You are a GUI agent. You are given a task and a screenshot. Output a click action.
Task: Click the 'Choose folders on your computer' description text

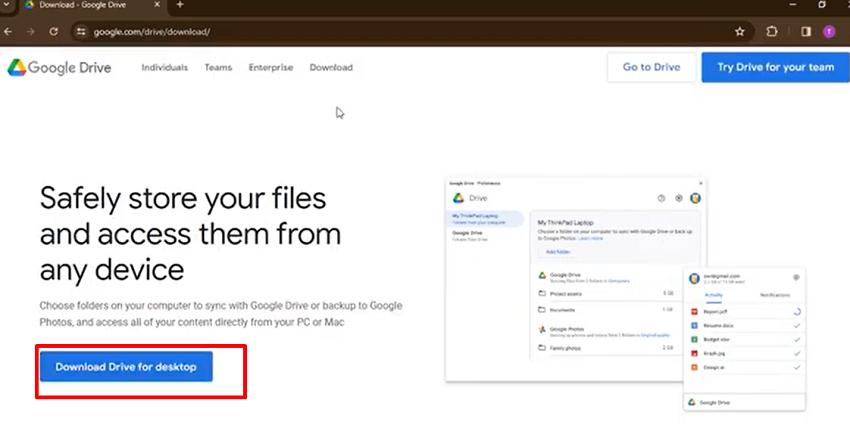pyautogui.click(x=221, y=314)
